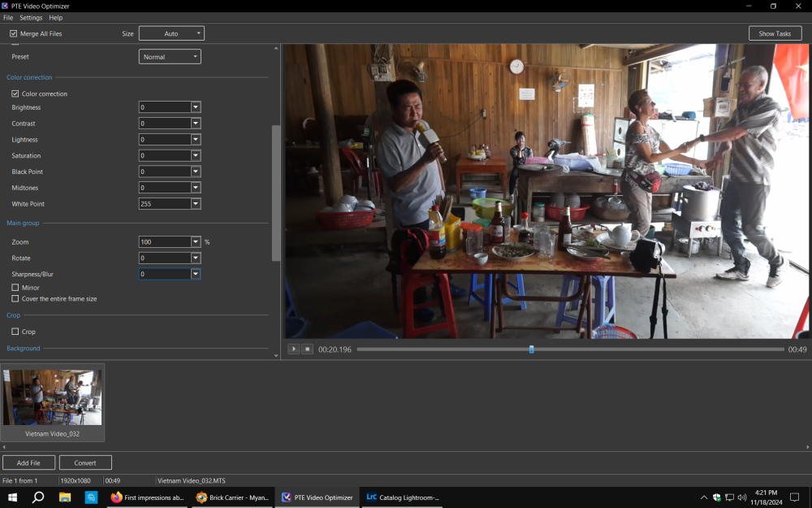Uncheck the Merge All Files checkbox
This screenshot has height=508, width=812.
[x=14, y=33]
